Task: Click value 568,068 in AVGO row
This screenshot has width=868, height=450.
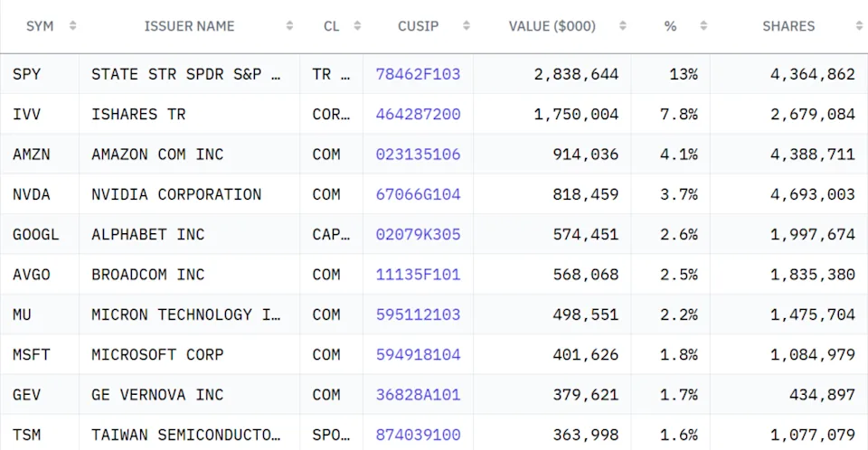Action: (586, 275)
